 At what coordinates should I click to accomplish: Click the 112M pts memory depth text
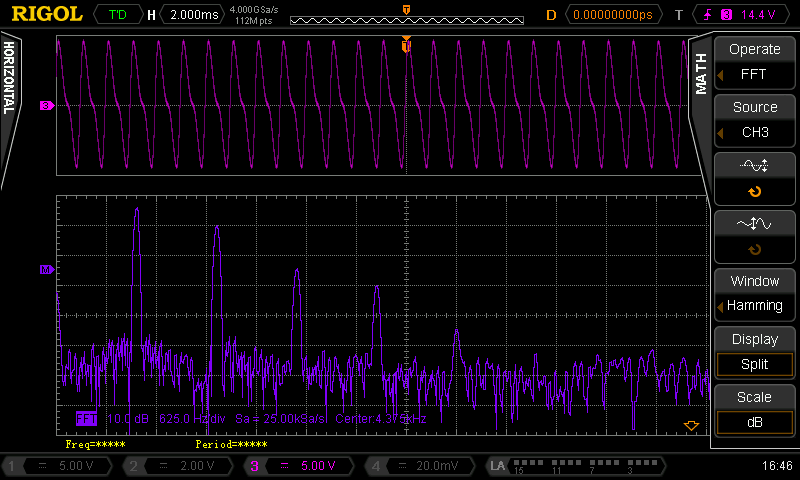254,21
